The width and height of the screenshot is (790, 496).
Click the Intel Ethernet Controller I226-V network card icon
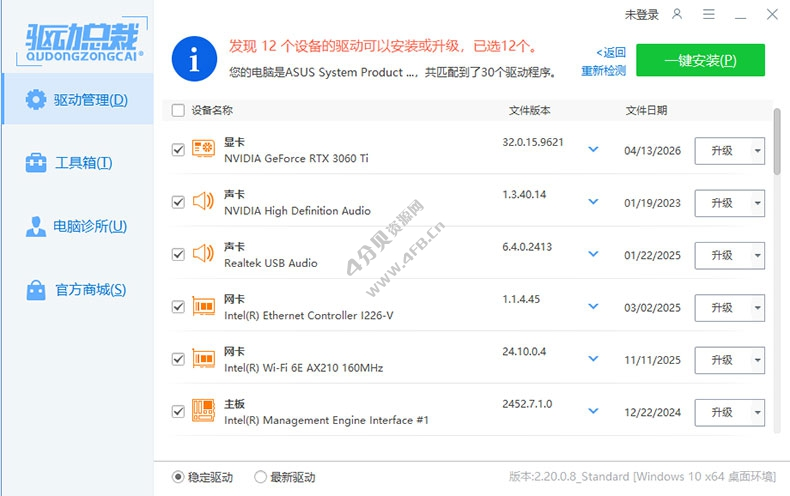click(203, 307)
